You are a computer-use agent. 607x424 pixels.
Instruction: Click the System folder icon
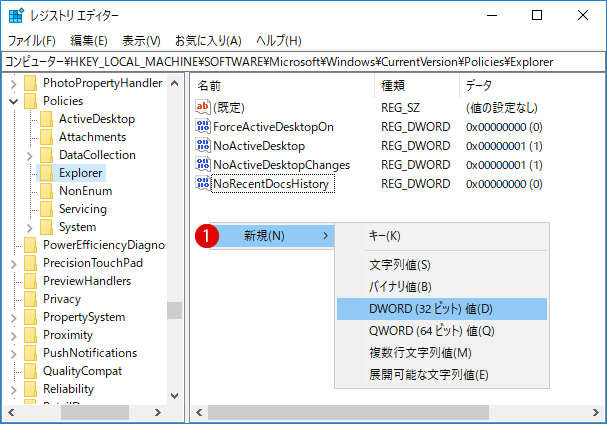click(x=46, y=227)
